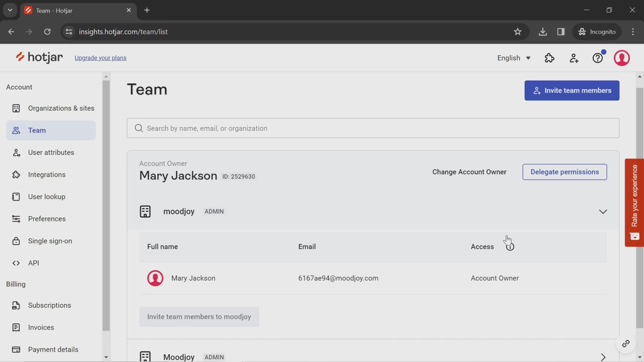Click the Hotjar logo

39,57
